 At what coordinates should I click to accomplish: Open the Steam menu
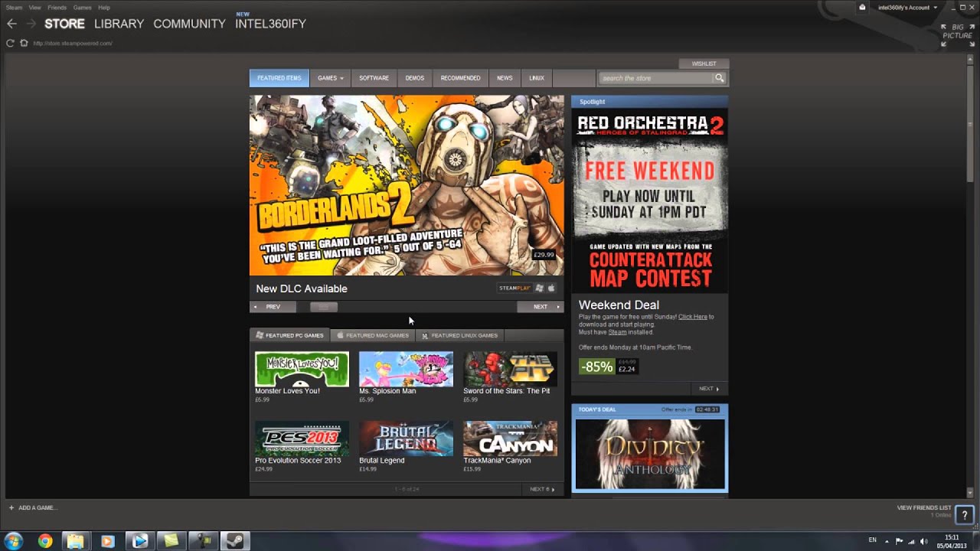tap(14, 8)
